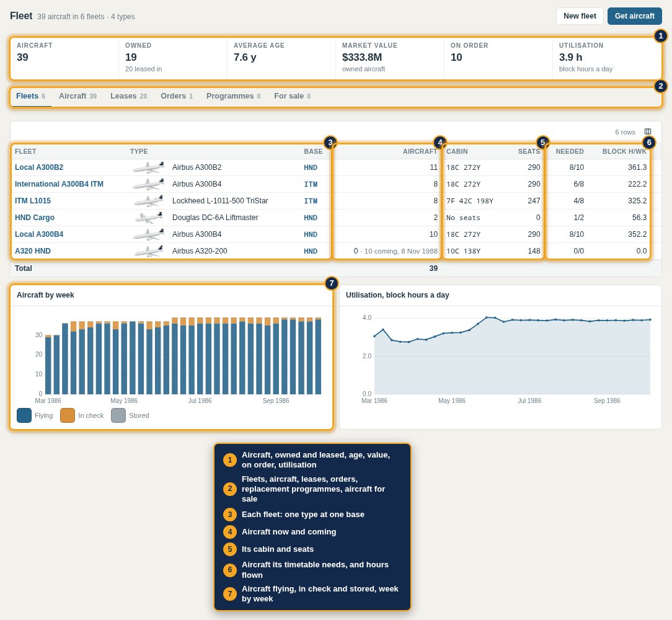
Task: Open the International A300B4 ITM fleet
Action: pyautogui.click(x=59, y=184)
